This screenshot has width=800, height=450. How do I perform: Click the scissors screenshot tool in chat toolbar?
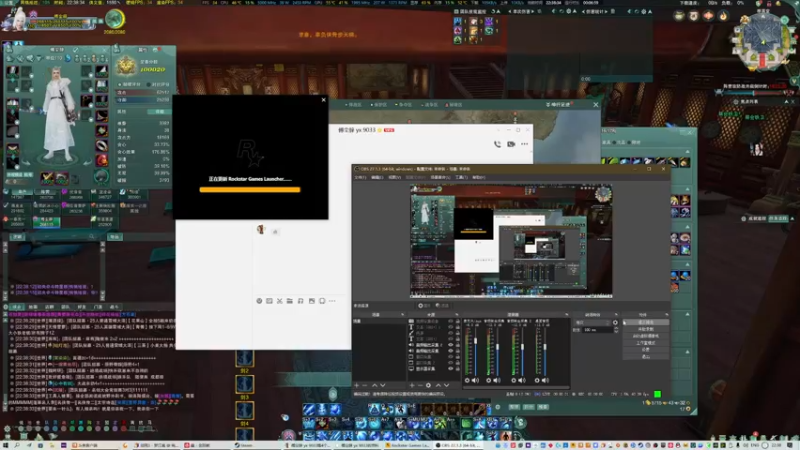point(280,301)
